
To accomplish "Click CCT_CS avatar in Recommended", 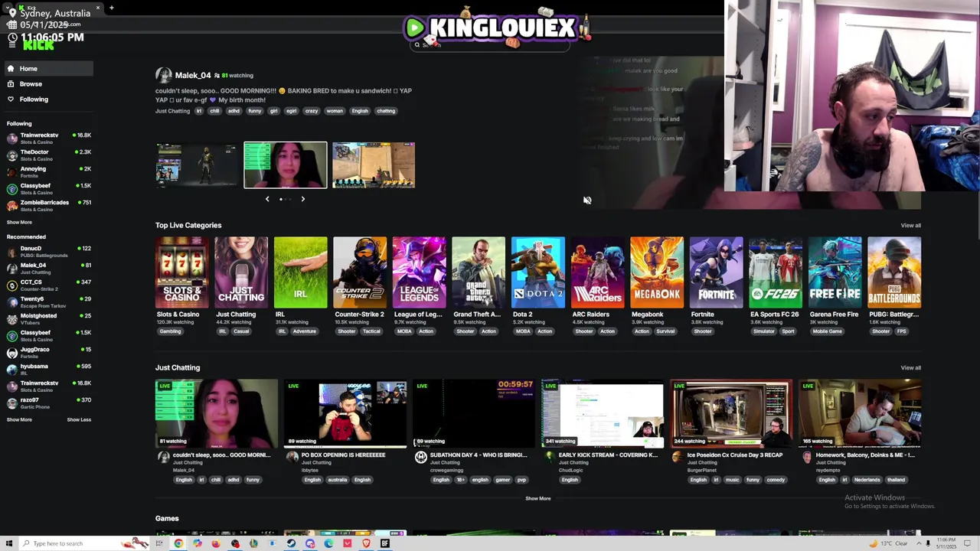I will coord(11,285).
